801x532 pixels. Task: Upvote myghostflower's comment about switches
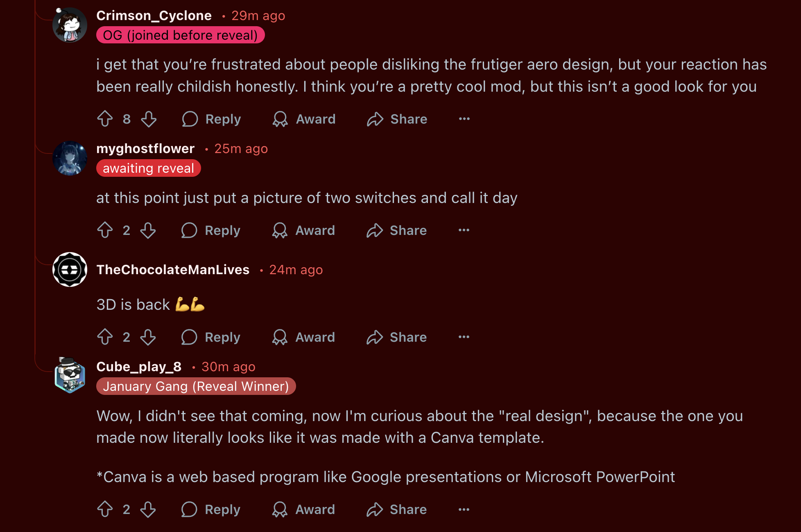coord(105,230)
